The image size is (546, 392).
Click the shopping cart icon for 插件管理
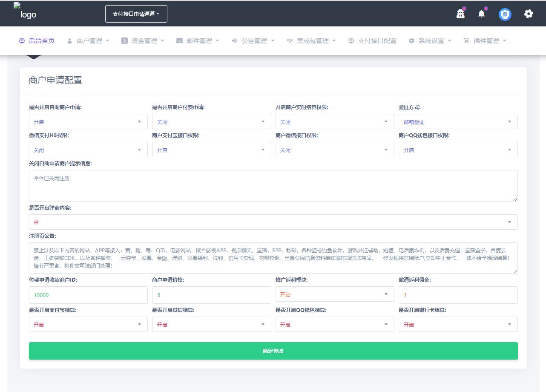[x=466, y=41]
